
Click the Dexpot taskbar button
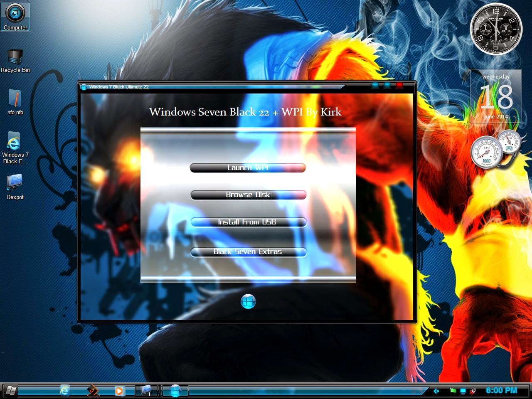tap(146, 391)
